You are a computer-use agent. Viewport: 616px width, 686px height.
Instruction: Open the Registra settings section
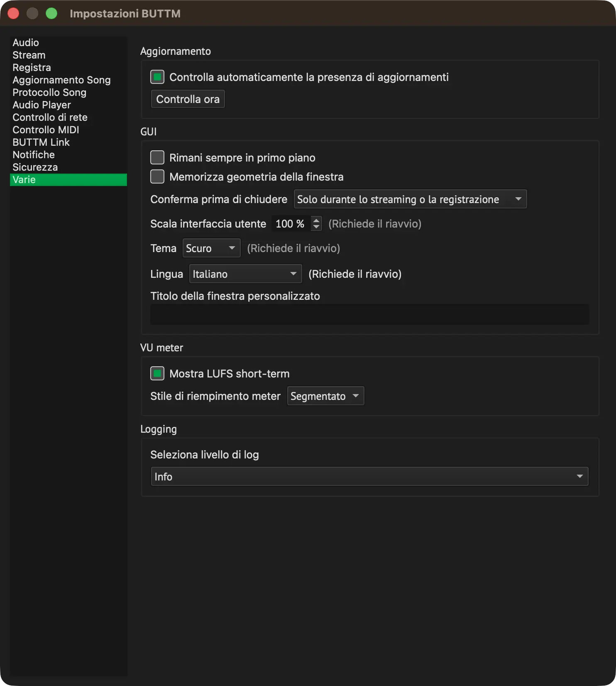coord(68,68)
